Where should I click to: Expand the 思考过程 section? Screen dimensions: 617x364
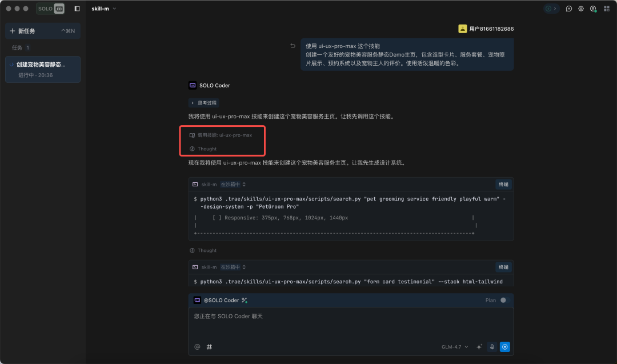203,102
